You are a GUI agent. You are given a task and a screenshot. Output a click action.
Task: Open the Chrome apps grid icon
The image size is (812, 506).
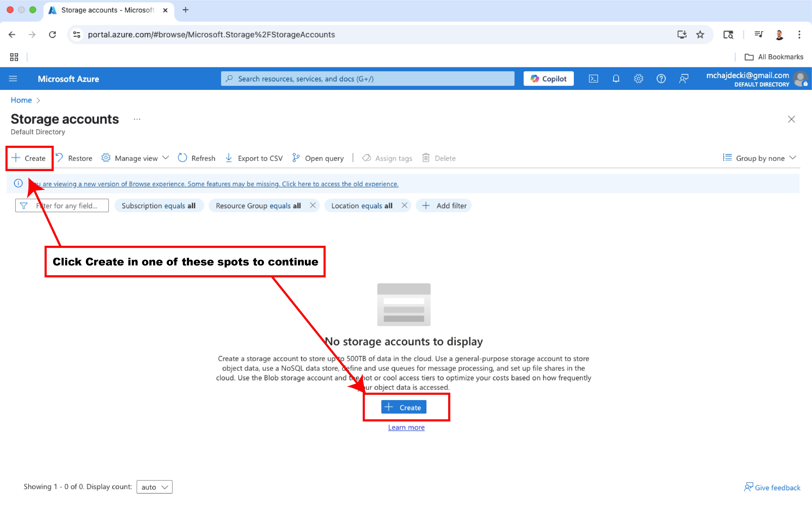[x=14, y=57]
